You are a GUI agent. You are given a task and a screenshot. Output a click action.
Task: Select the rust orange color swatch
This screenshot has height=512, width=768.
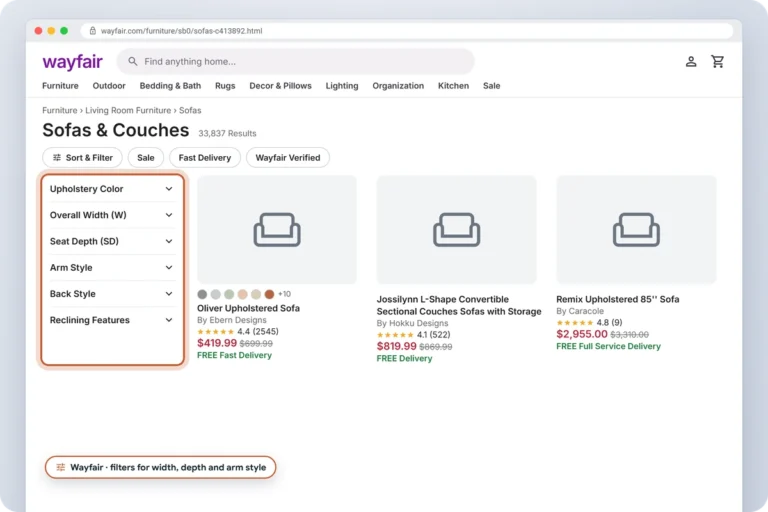pos(269,294)
